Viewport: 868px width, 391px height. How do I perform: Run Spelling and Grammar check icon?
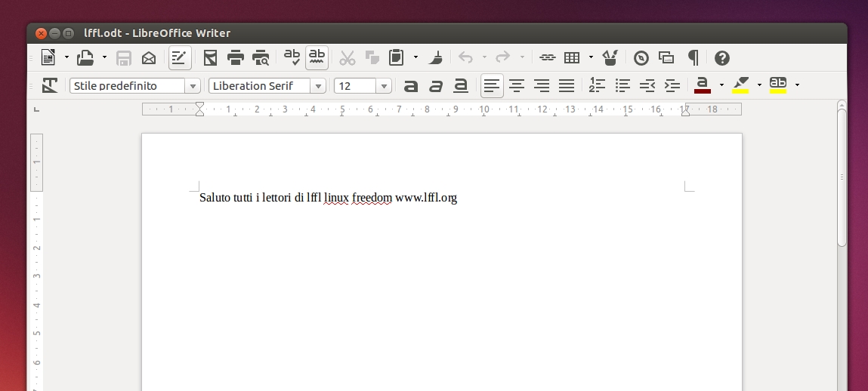pyautogui.click(x=292, y=57)
